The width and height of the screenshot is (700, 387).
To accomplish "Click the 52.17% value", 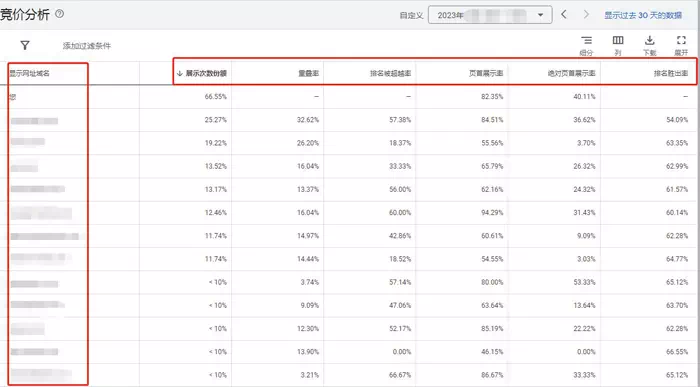I will tap(400, 329).
